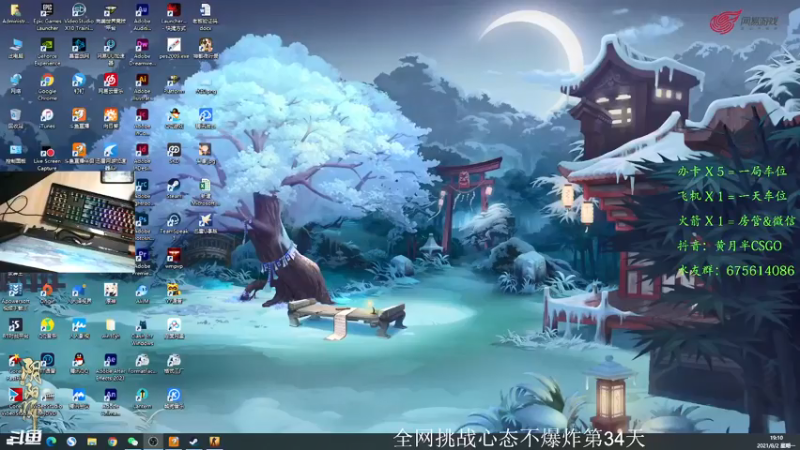Launch iTunes desktop shortcut
Viewport: 800px width, 450px height.
[x=47, y=118]
